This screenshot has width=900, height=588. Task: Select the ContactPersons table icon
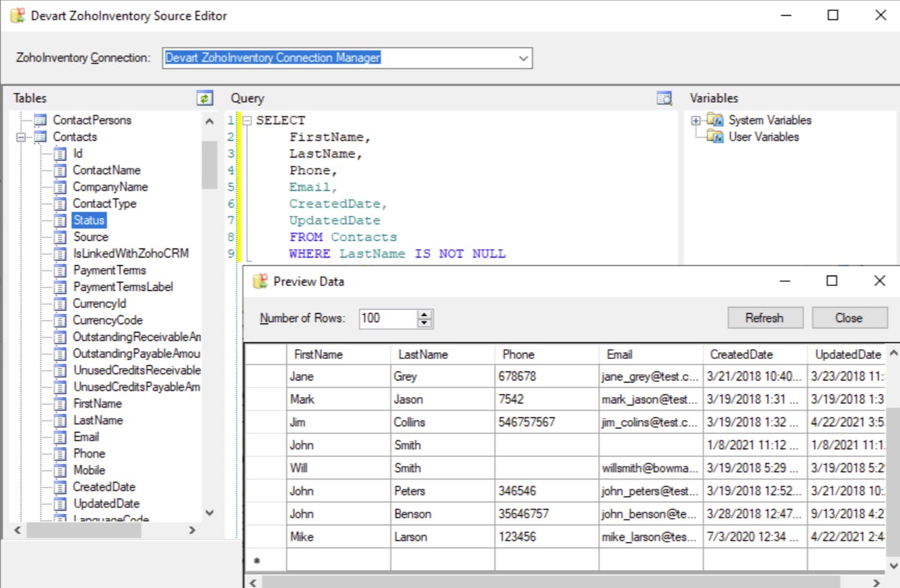pyautogui.click(x=40, y=120)
